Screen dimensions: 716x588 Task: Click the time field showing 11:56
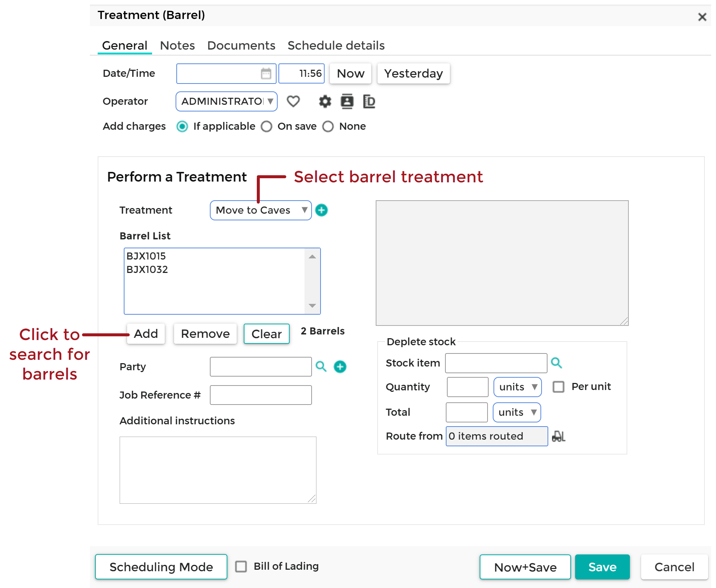tap(302, 73)
